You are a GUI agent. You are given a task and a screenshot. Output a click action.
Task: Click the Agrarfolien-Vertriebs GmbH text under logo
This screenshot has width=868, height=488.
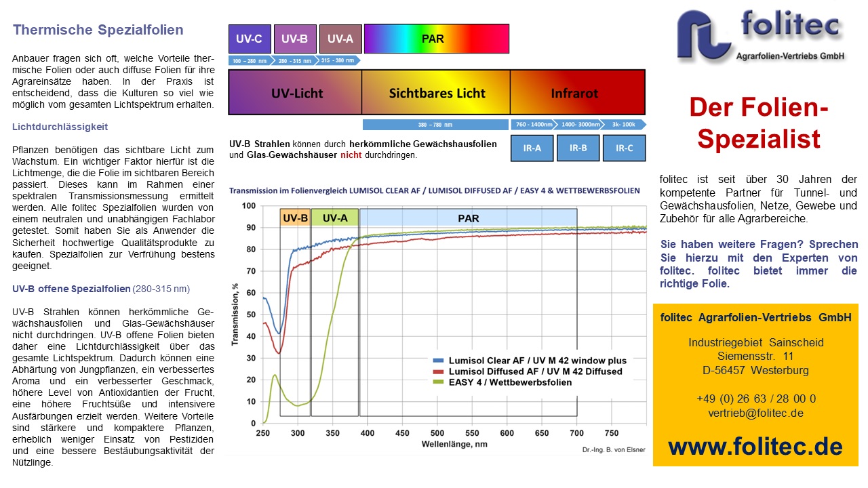pos(791,57)
